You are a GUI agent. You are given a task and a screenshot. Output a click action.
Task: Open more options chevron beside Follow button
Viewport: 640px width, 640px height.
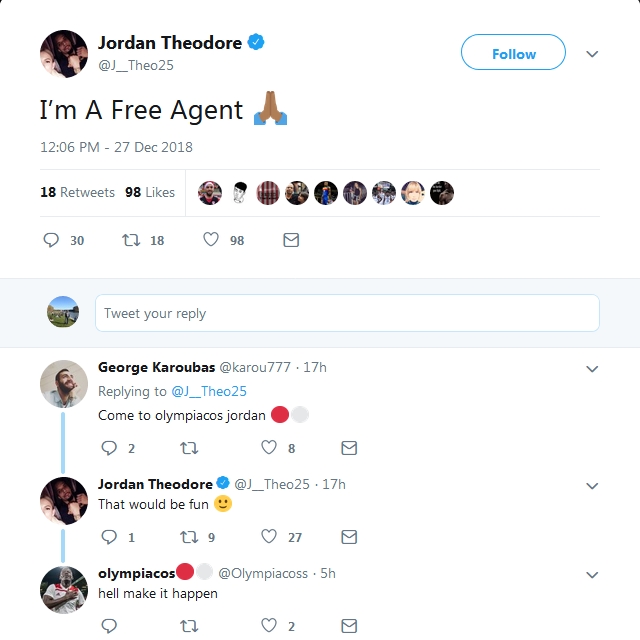pos(592,54)
